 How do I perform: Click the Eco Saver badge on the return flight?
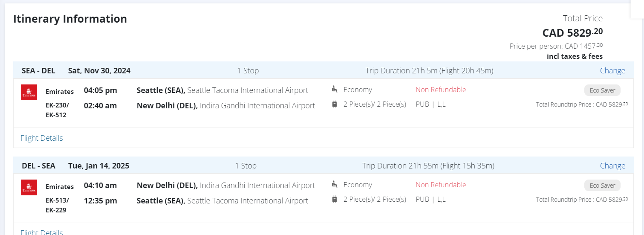coord(602,185)
